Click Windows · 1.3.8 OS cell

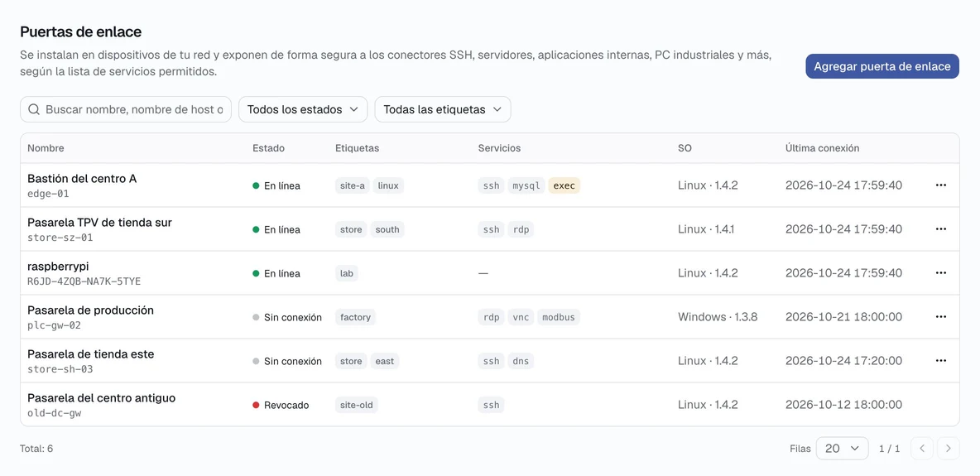point(718,317)
